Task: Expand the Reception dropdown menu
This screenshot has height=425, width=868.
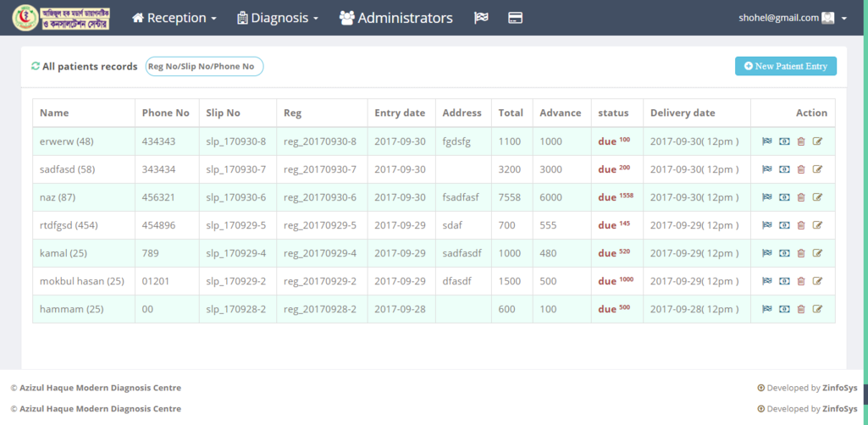Action: (x=174, y=18)
